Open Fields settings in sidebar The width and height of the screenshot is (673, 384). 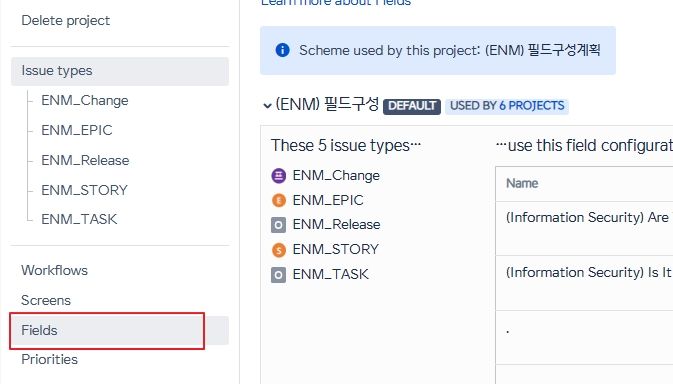point(120,330)
